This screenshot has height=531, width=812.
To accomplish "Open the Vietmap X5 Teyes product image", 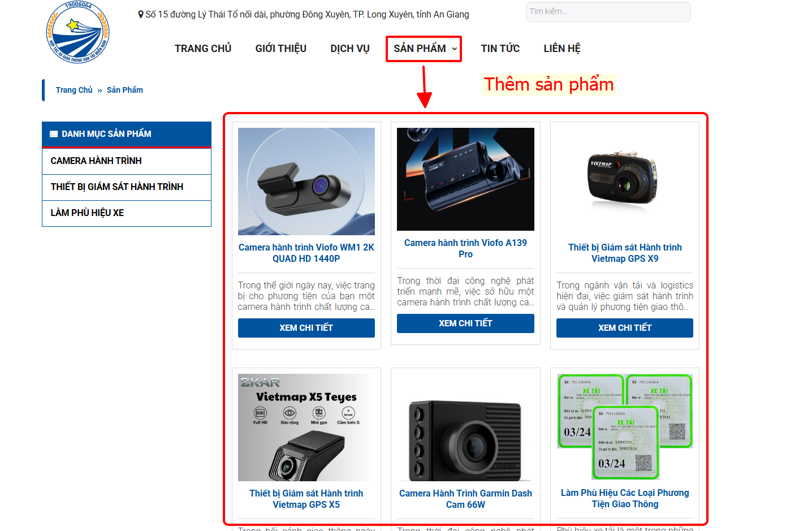I will [x=306, y=428].
